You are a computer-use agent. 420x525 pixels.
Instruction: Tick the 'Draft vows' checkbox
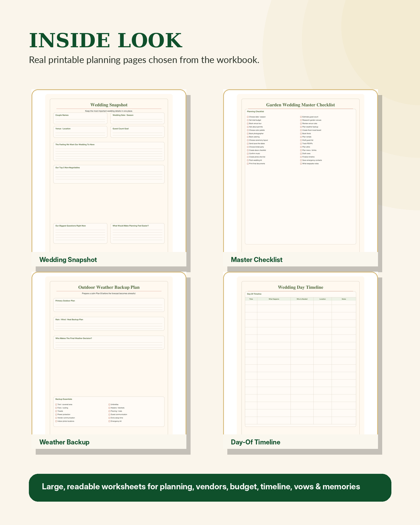[x=301, y=153]
